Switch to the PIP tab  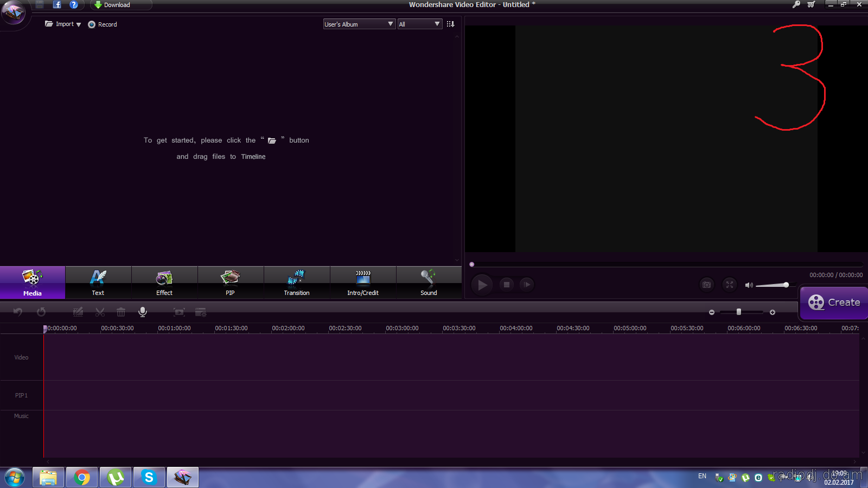(x=231, y=282)
